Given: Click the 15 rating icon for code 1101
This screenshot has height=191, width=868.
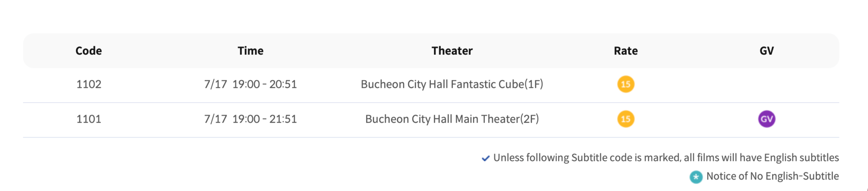Looking at the screenshot, I should point(626,119).
